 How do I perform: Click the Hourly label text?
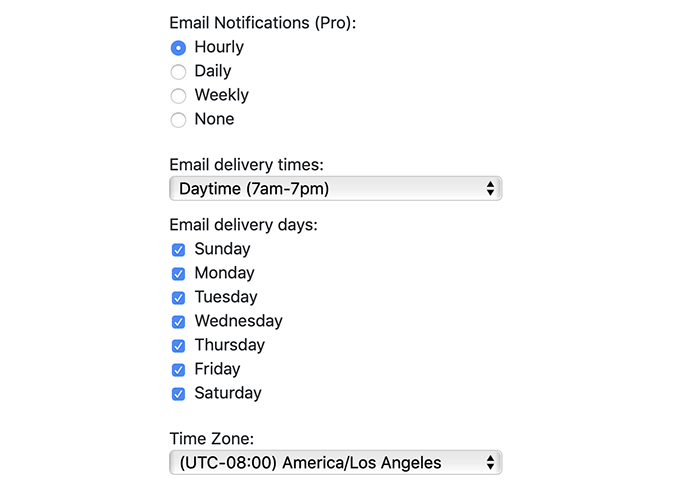pos(219,47)
